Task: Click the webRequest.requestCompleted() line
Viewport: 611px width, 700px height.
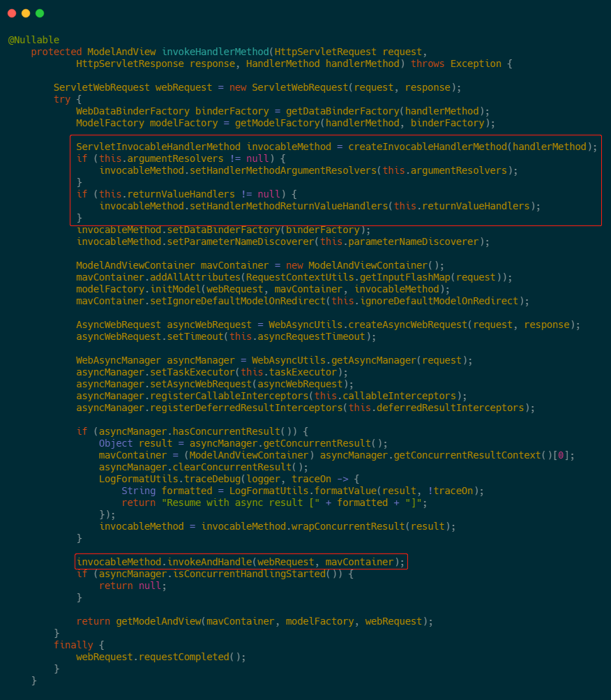Action: (161, 657)
